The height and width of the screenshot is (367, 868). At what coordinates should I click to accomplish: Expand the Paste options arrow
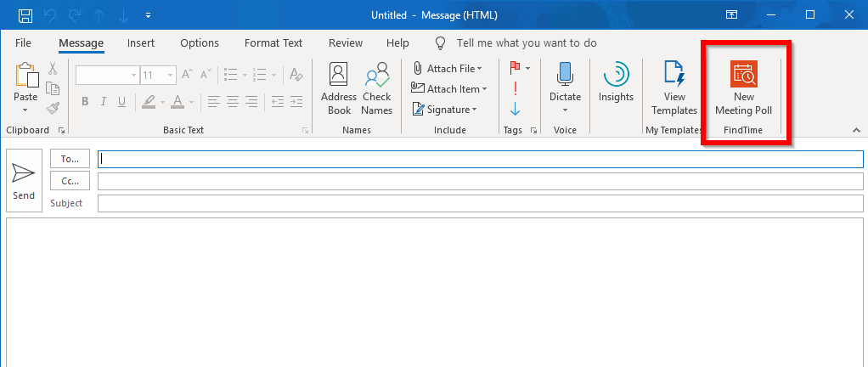click(25, 110)
